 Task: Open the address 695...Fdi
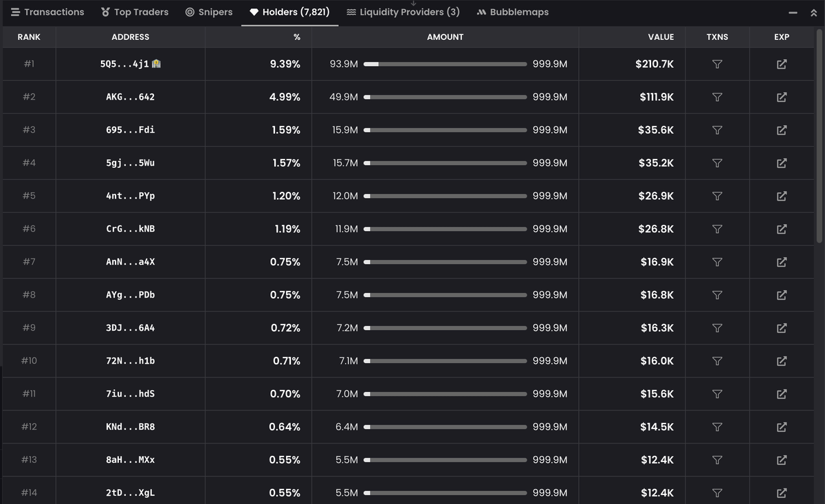click(x=130, y=130)
